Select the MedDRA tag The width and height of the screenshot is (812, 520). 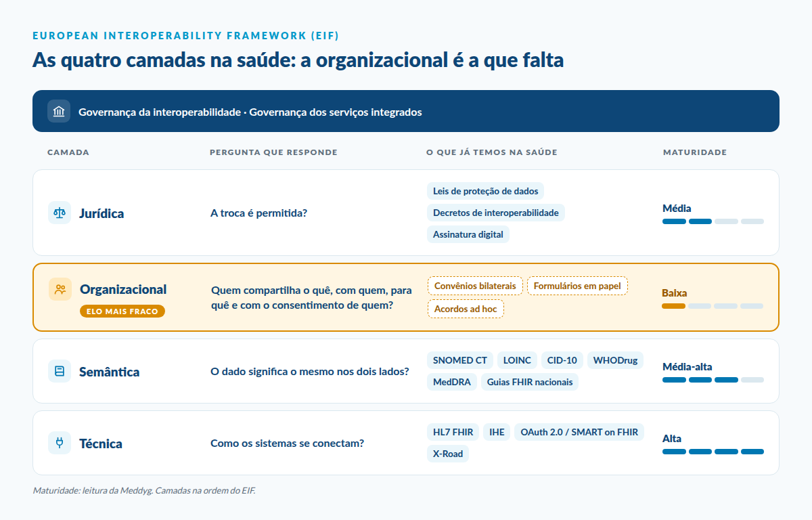pos(452,382)
